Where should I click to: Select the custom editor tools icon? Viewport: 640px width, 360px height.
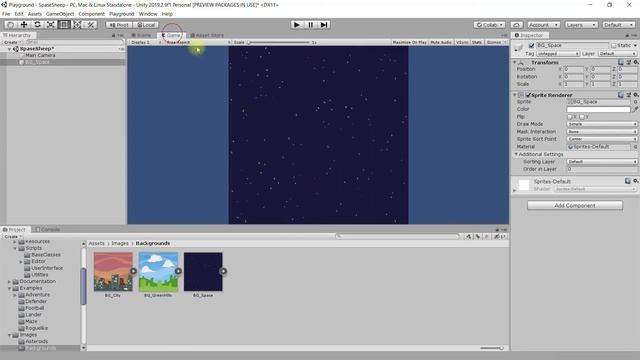point(91,25)
